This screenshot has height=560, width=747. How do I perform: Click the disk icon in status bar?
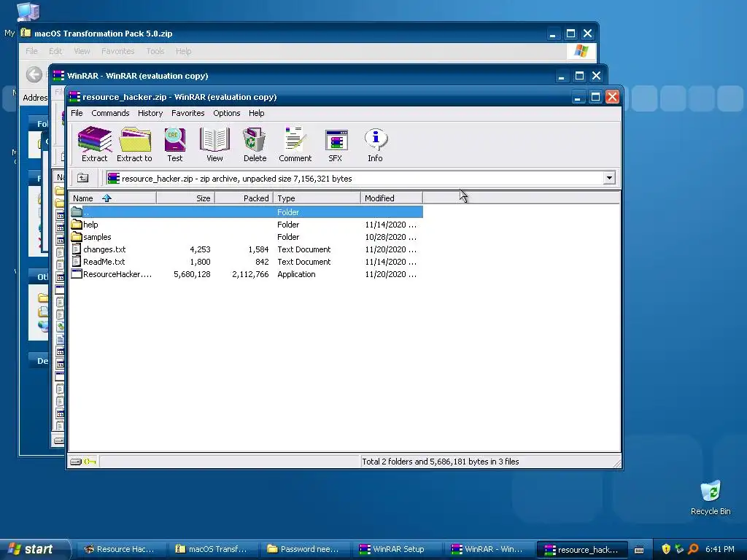[x=76, y=462]
